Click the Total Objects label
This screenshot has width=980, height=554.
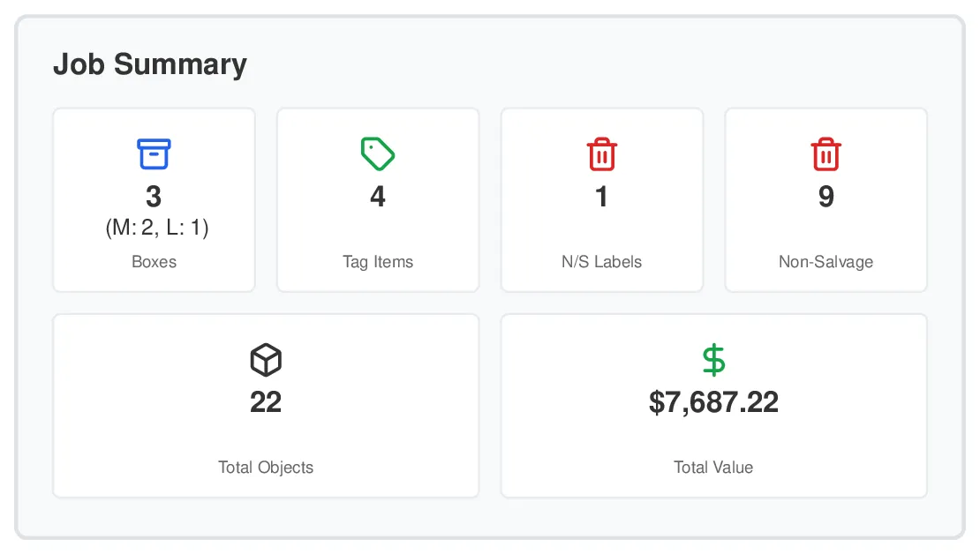[x=266, y=468]
